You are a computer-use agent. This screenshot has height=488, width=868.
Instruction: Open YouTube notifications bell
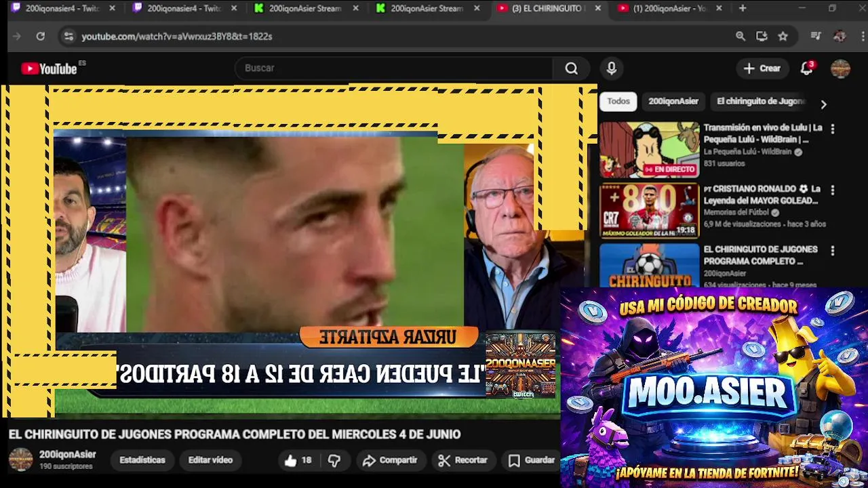click(806, 68)
